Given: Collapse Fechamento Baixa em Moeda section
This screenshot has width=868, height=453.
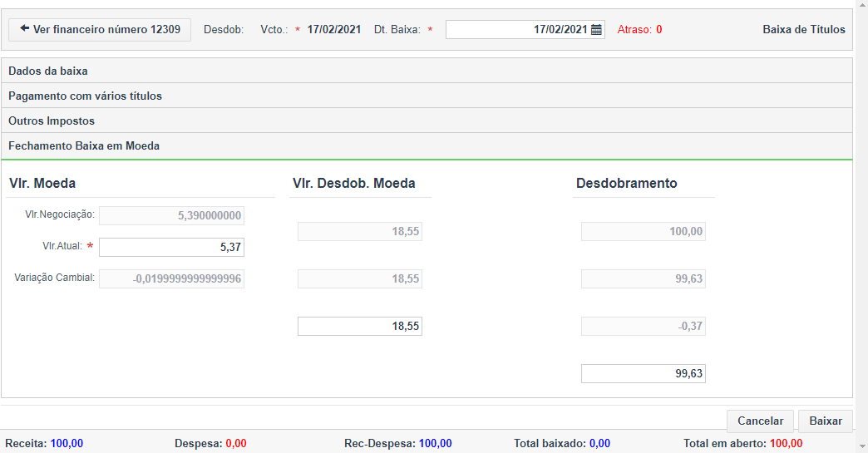Looking at the screenshot, I should [427, 146].
